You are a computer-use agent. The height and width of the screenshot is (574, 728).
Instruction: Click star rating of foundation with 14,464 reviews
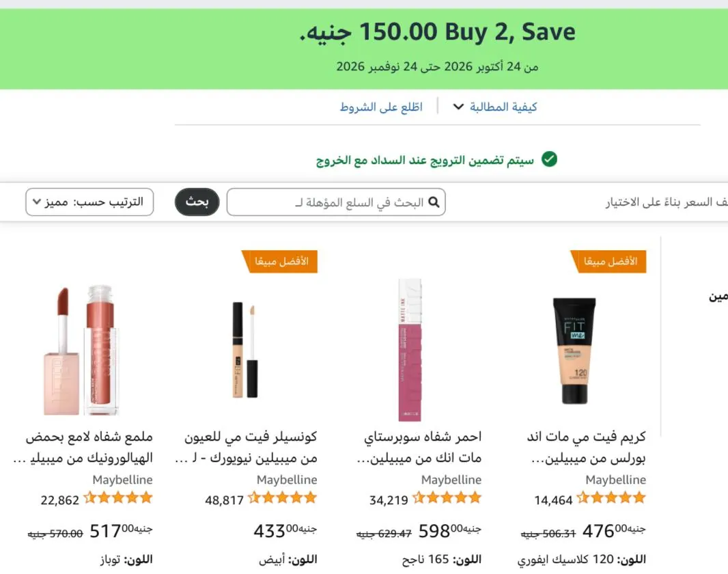click(611, 498)
